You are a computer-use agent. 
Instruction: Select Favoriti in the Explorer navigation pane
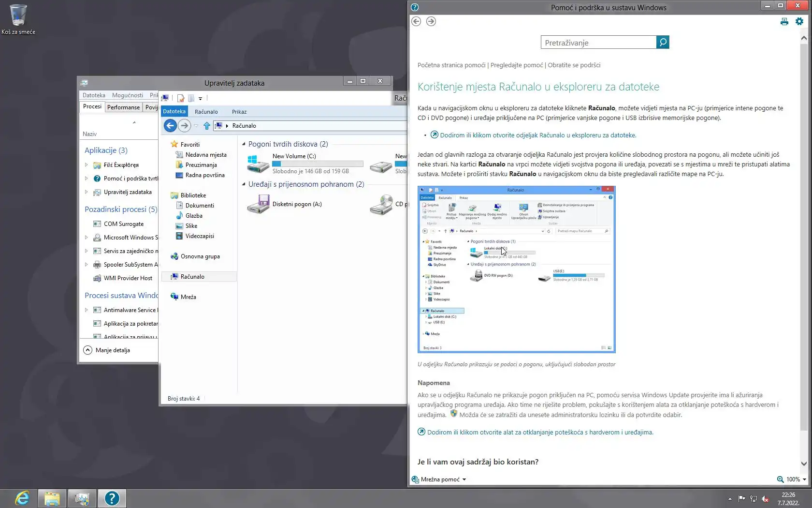[x=185, y=144]
